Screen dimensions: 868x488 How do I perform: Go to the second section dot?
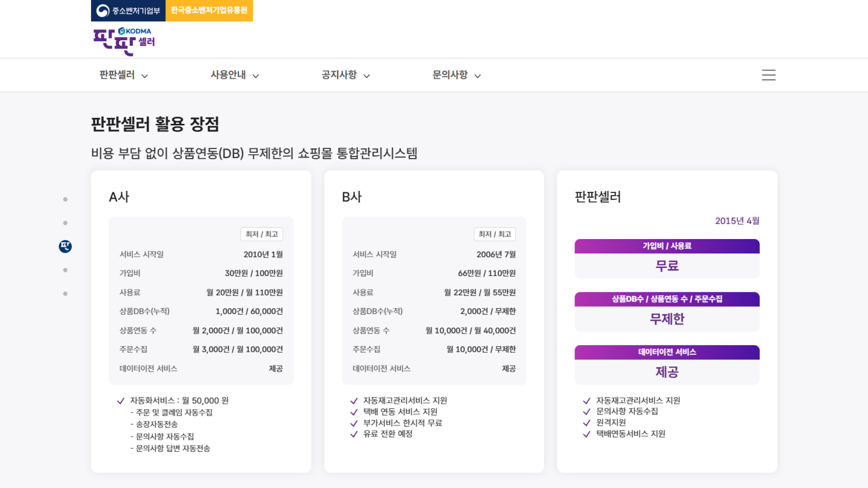click(66, 223)
